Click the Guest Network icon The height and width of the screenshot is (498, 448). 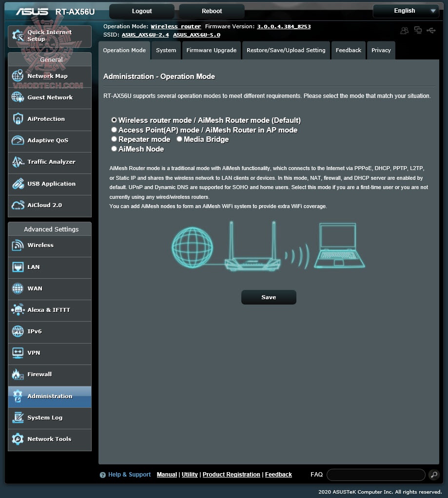tap(18, 97)
